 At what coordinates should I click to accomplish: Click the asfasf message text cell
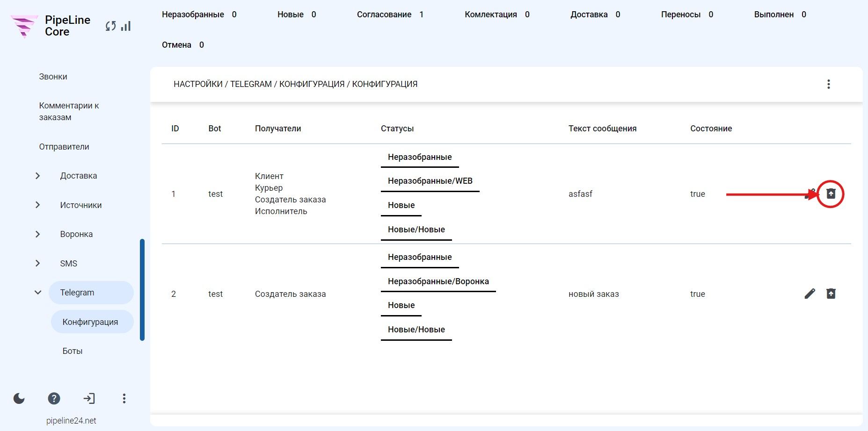click(580, 194)
